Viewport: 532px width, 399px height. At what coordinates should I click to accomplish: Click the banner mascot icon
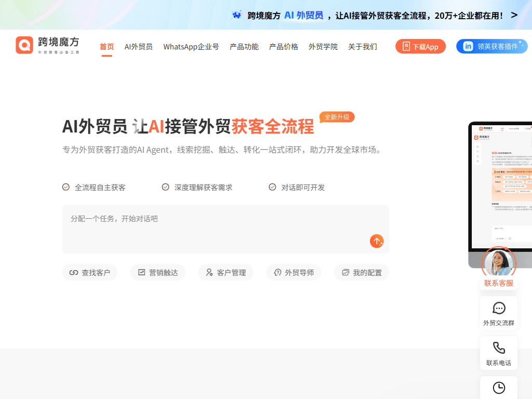[x=237, y=15]
